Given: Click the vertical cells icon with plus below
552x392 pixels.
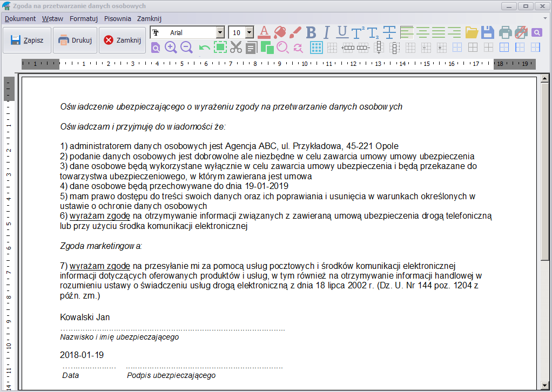Looking at the screenshot, I should (379, 48).
